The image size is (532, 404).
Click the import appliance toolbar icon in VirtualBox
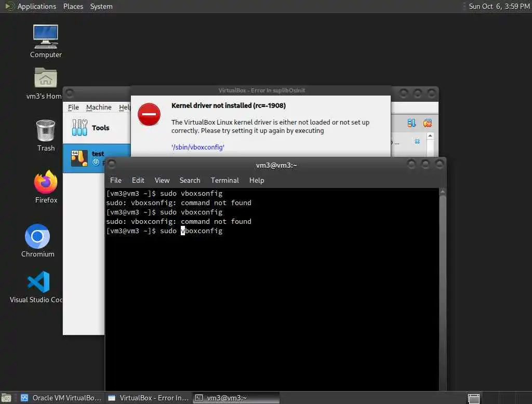tap(411, 123)
